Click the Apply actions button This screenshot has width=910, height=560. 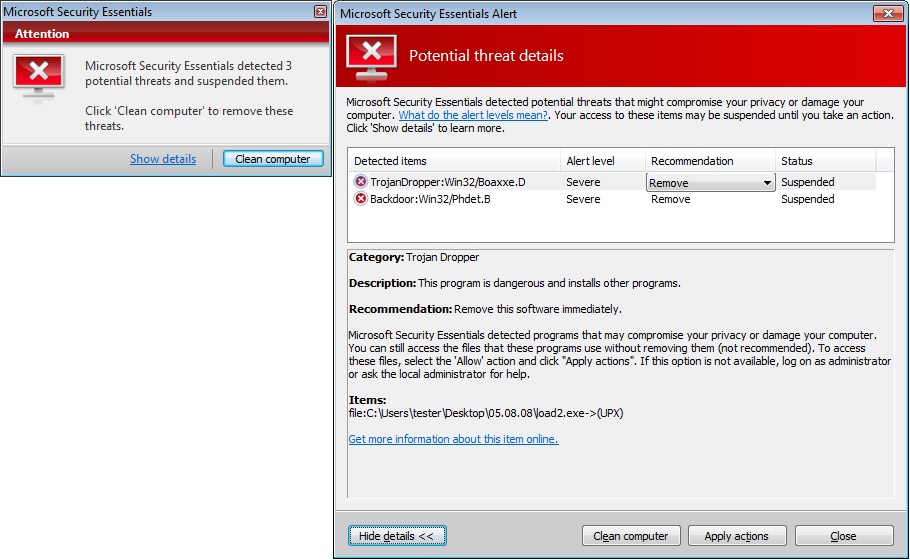pyautogui.click(x=736, y=536)
